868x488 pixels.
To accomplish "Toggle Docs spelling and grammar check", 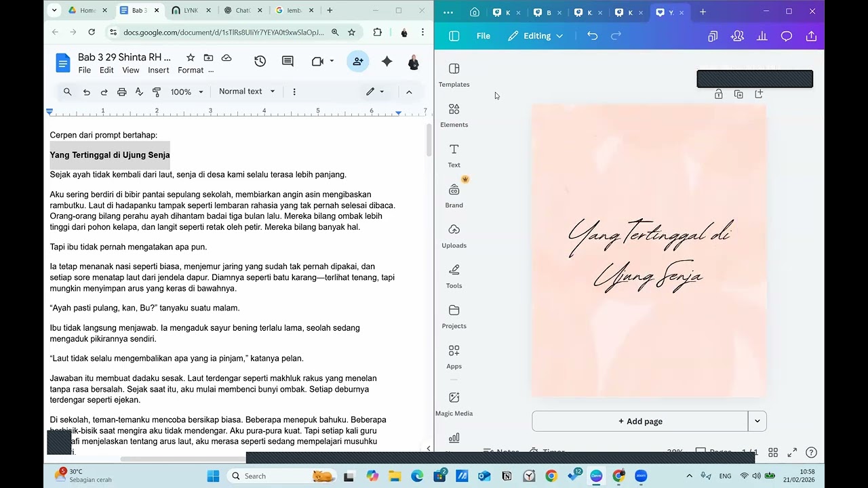I will (139, 91).
